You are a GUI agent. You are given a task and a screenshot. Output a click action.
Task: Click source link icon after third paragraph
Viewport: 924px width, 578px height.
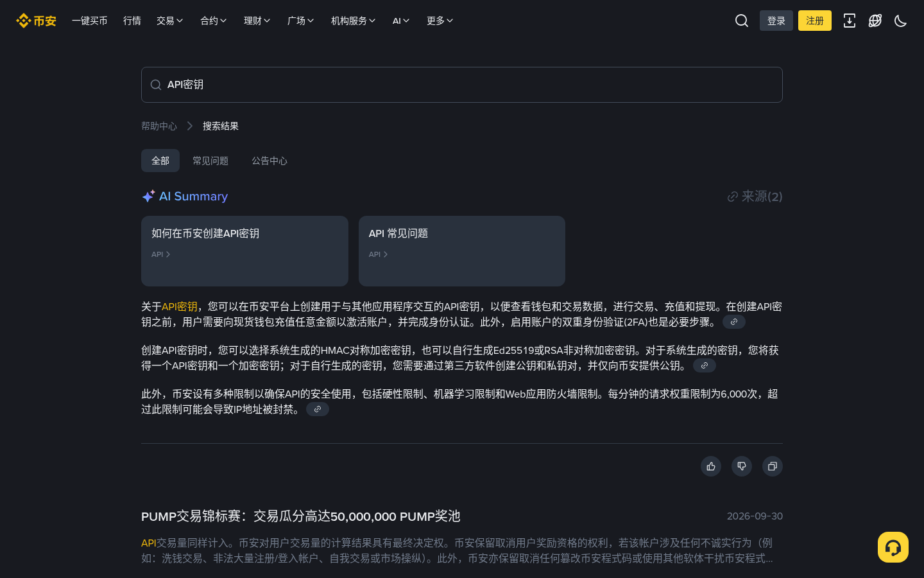(318, 409)
